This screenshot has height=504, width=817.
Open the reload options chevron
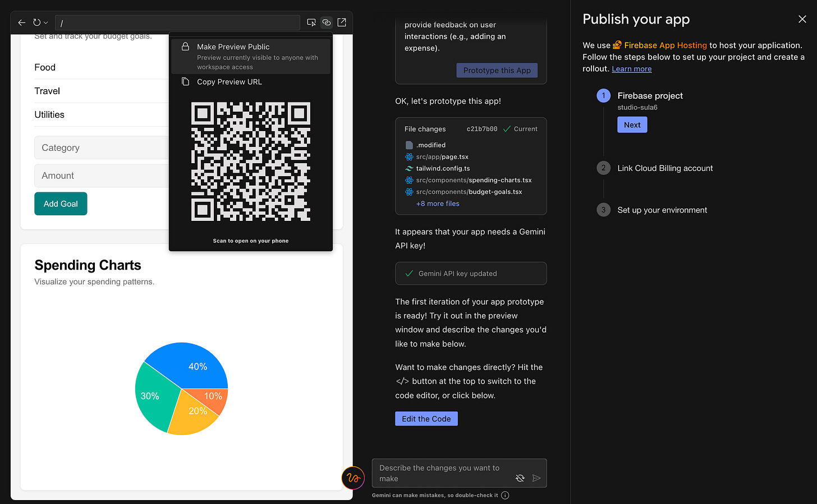(x=45, y=22)
